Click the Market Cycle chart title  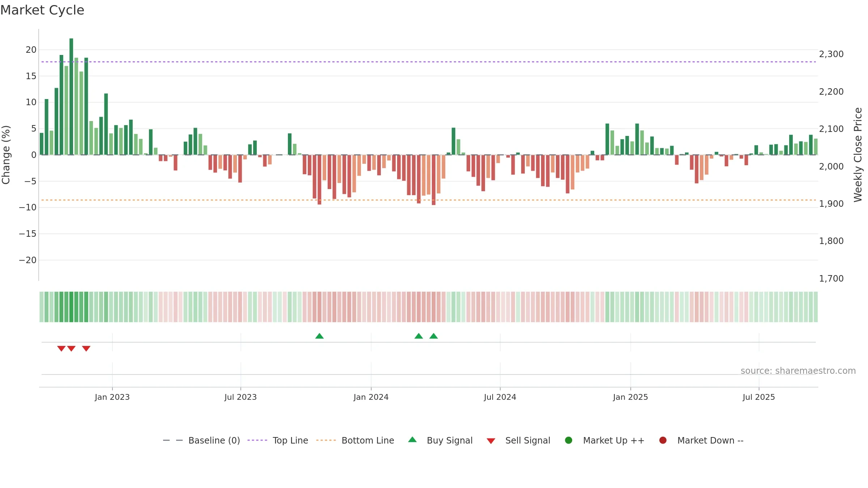(x=42, y=10)
